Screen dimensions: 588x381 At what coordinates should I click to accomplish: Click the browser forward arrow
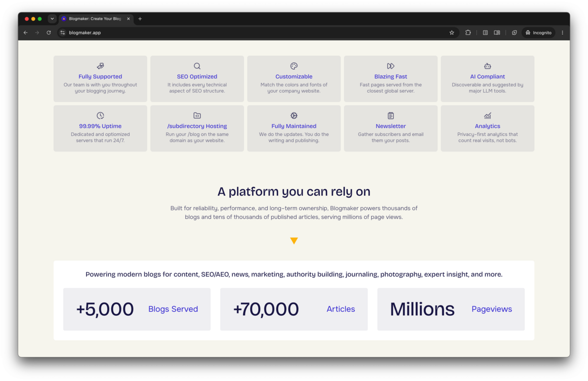point(37,33)
